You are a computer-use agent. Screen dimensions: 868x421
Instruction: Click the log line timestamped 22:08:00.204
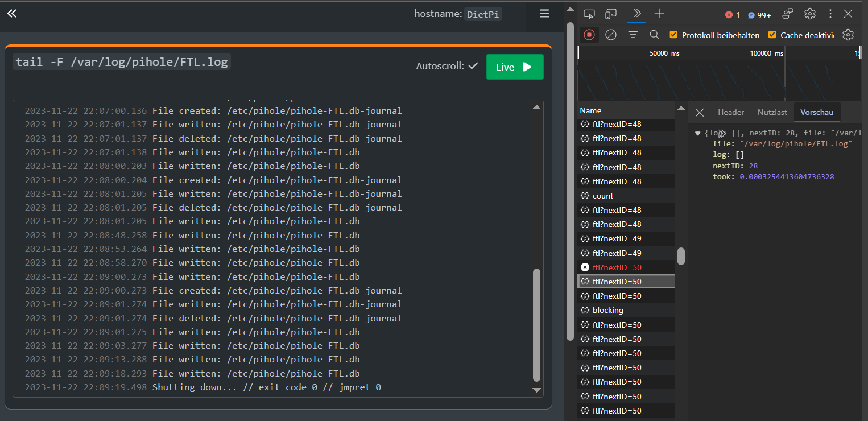(x=213, y=180)
